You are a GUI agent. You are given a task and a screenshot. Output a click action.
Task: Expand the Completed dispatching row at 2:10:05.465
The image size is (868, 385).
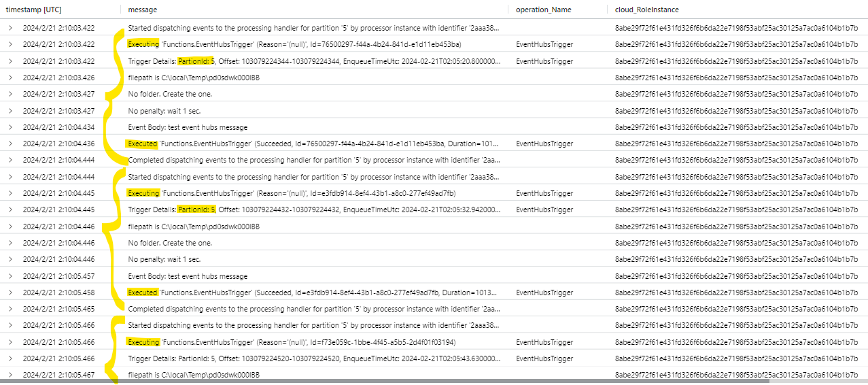pyautogui.click(x=10, y=309)
